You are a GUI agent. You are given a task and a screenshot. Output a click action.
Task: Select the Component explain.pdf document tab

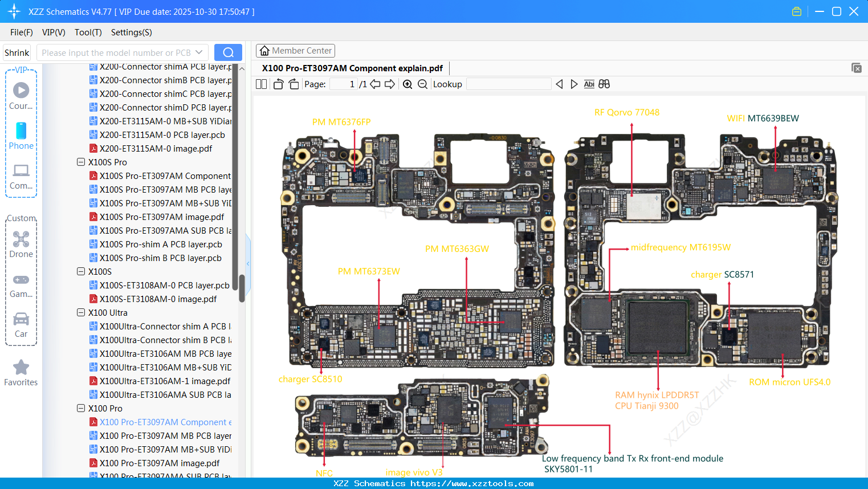pyautogui.click(x=352, y=68)
